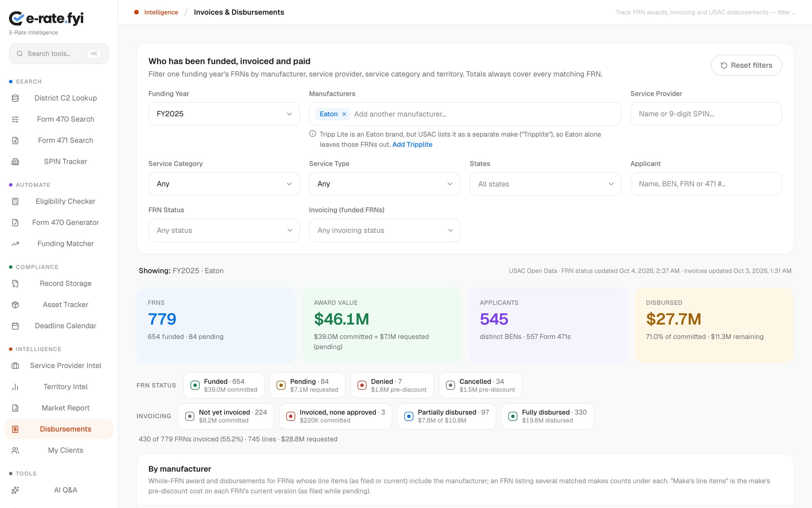Focus the Search tools field

[x=59, y=54]
